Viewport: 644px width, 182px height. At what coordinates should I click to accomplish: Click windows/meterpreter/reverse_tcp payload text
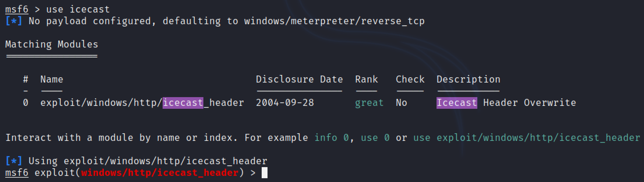click(334, 21)
